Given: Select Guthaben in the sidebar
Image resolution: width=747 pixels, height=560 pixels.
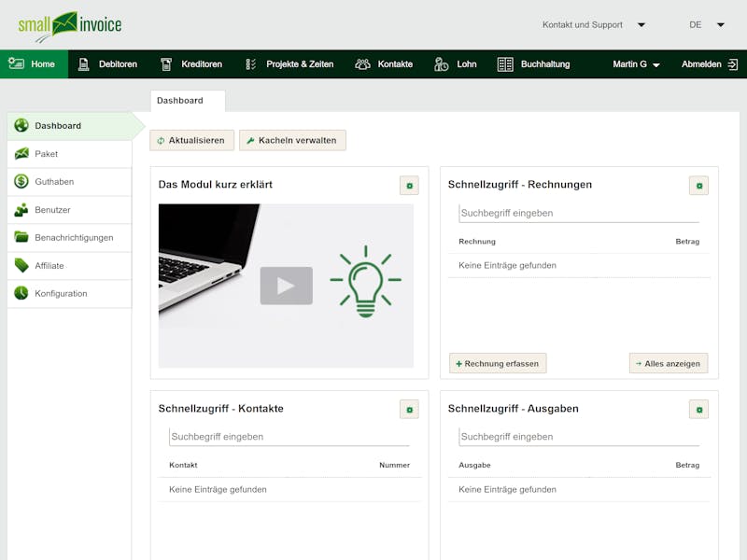Looking at the screenshot, I should coord(54,182).
